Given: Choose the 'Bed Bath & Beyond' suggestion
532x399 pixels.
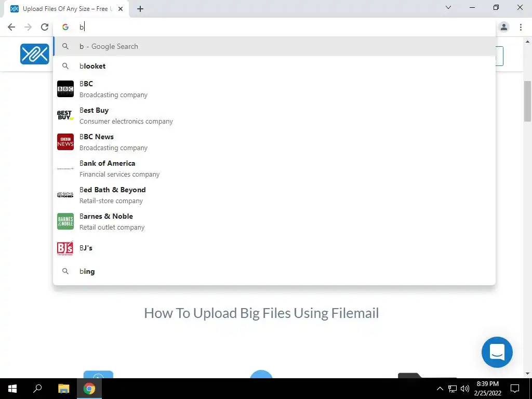Looking at the screenshot, I should (274, 195).
